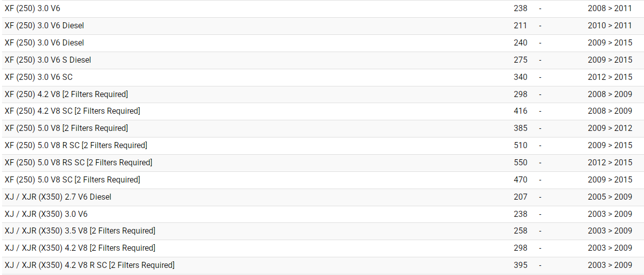Select XJ / XJR (X350) 2.7 V6 Diesel

58,197
